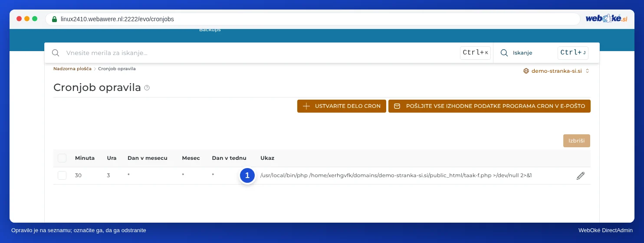
Task: Click the plus icon on Ustvarite delo cron
Action: [306, 106]
